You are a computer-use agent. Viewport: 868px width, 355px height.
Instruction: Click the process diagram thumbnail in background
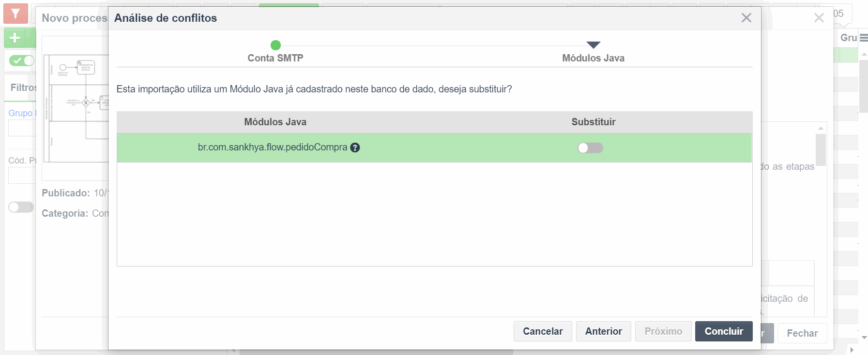[x=76, y=108]
